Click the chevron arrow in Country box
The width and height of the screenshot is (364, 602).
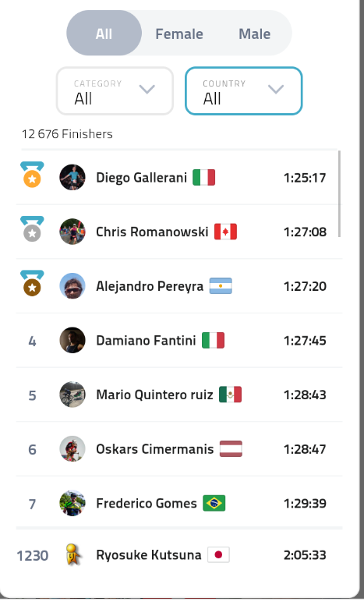click(276, 89)
